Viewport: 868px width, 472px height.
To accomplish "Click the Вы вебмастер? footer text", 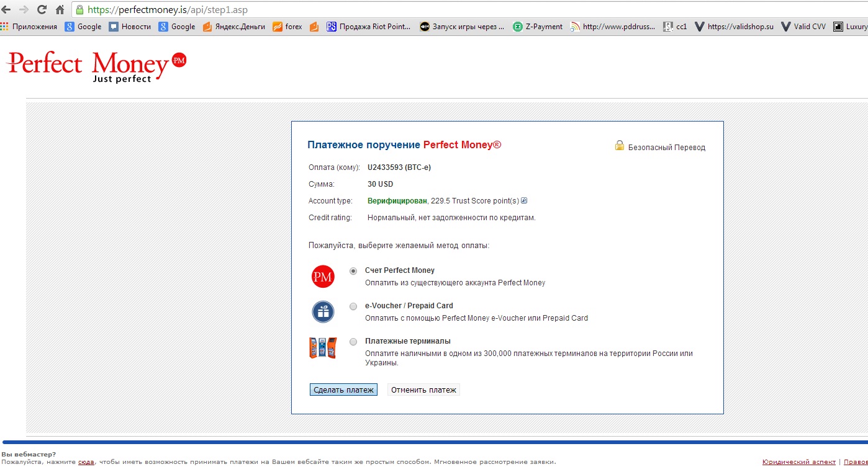I will pos(29,455).
